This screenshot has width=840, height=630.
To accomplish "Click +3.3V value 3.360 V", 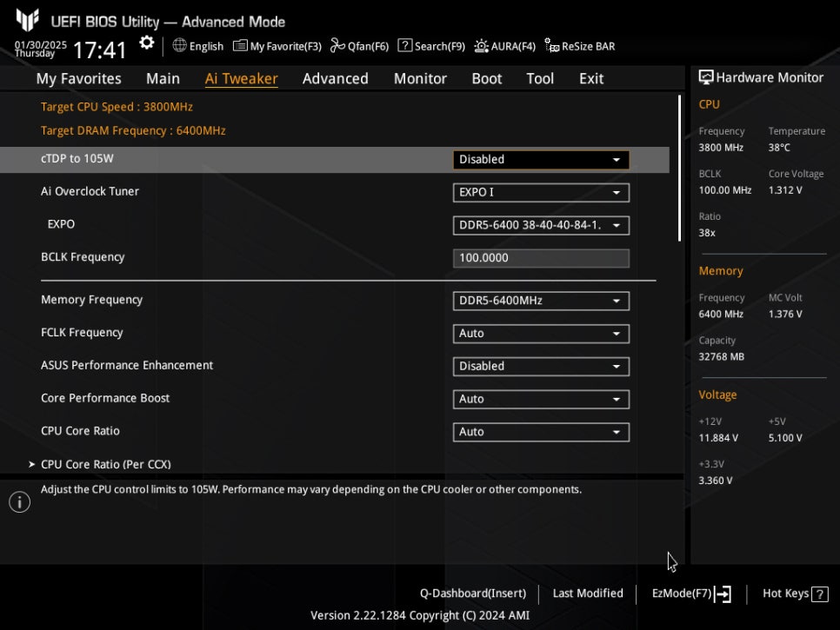I will [x=715, y=481].
